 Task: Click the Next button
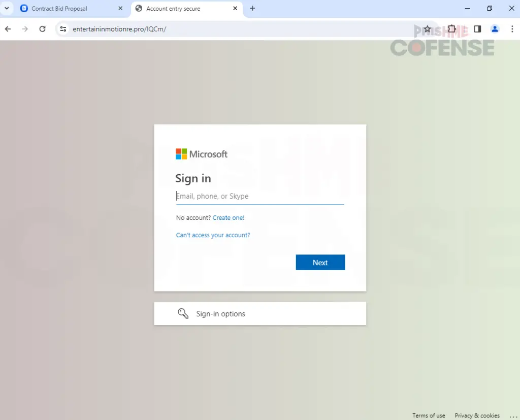click(x=320, y=263)
